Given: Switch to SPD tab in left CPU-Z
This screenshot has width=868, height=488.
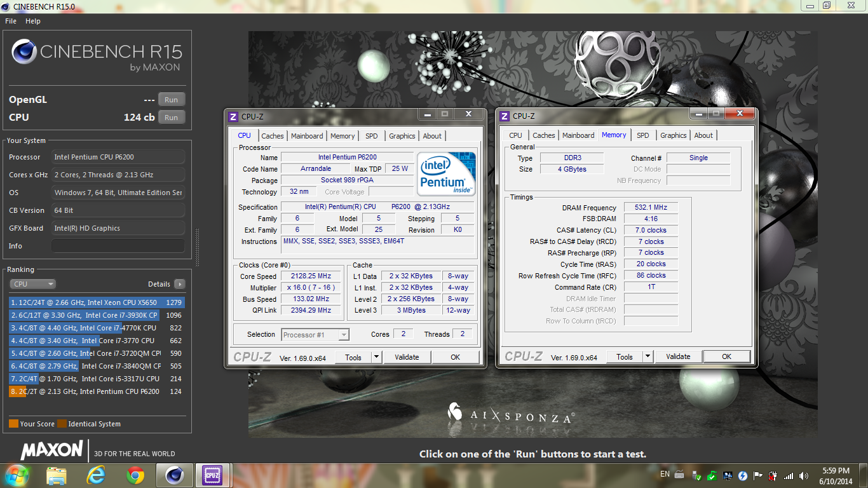Looking at the screenshot, I should pos(371,136).
